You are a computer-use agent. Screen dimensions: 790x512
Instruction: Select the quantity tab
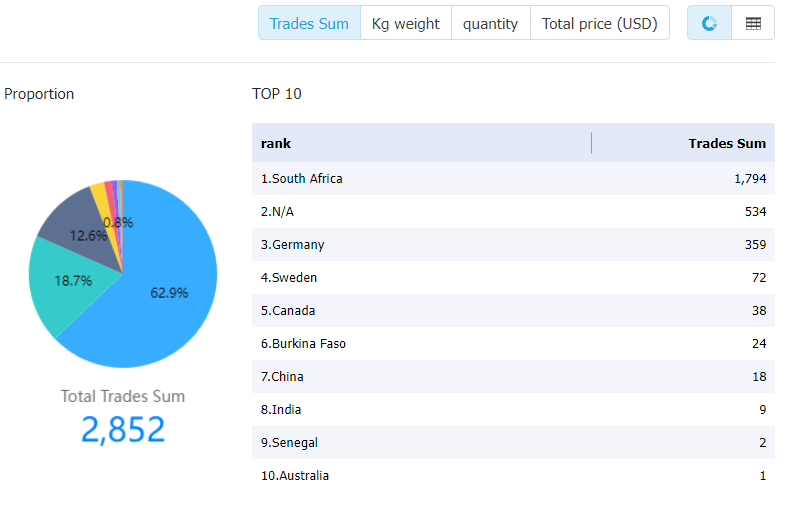(x=490, y=23)
